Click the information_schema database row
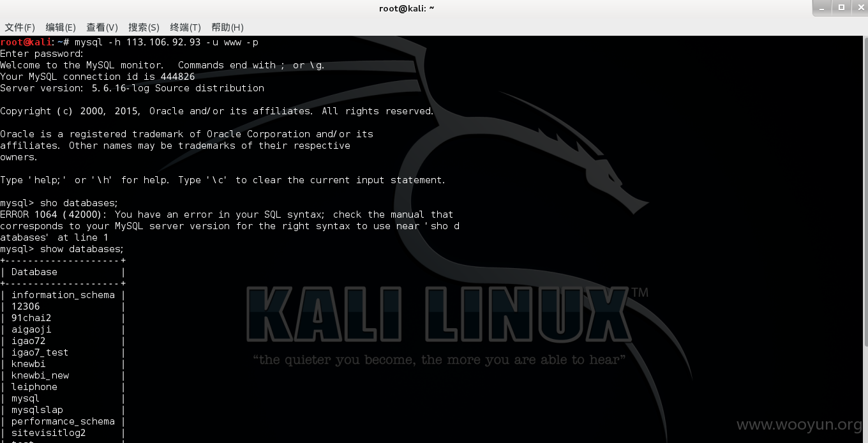This screenshot has height=443, width=868. [x=63, y=295]
